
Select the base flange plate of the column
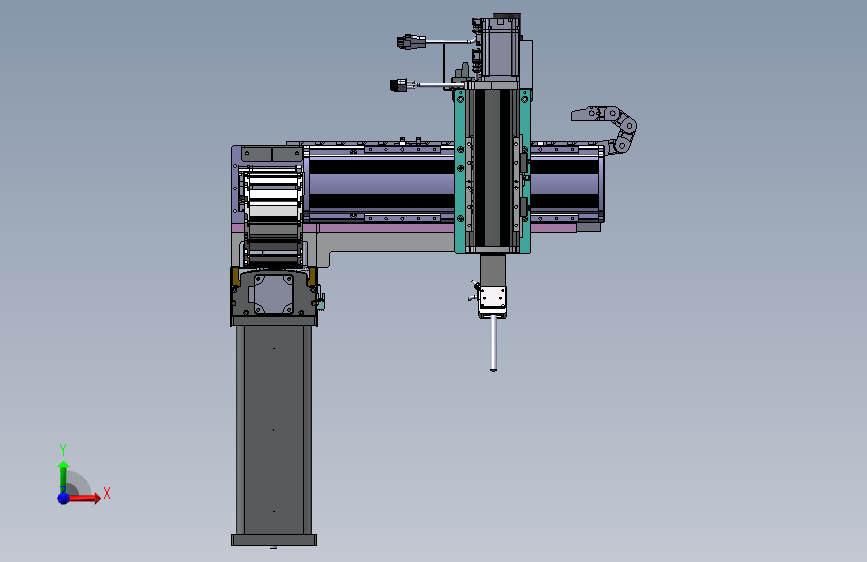[274, 540]
